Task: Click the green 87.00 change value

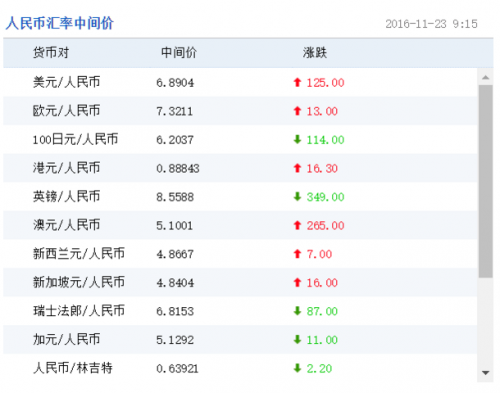Action: click(322, 312)
